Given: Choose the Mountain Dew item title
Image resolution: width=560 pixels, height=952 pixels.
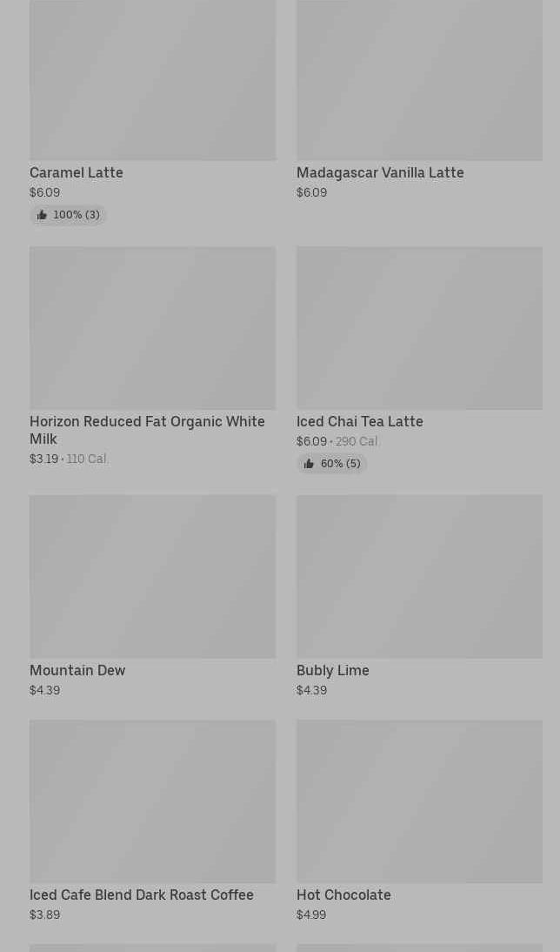Looking at the screenshot, I should (77, 670).
